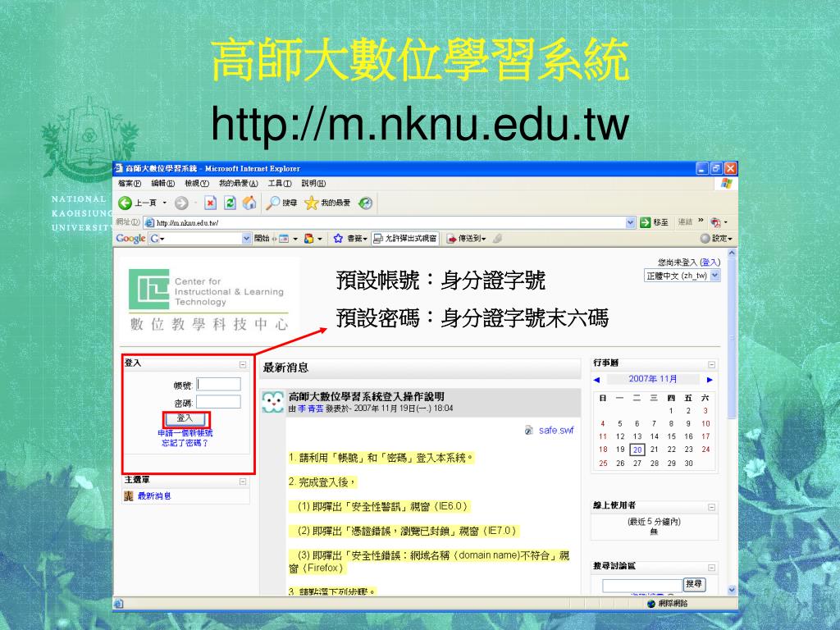Click the 登入 link at top right

click(710, 262)
